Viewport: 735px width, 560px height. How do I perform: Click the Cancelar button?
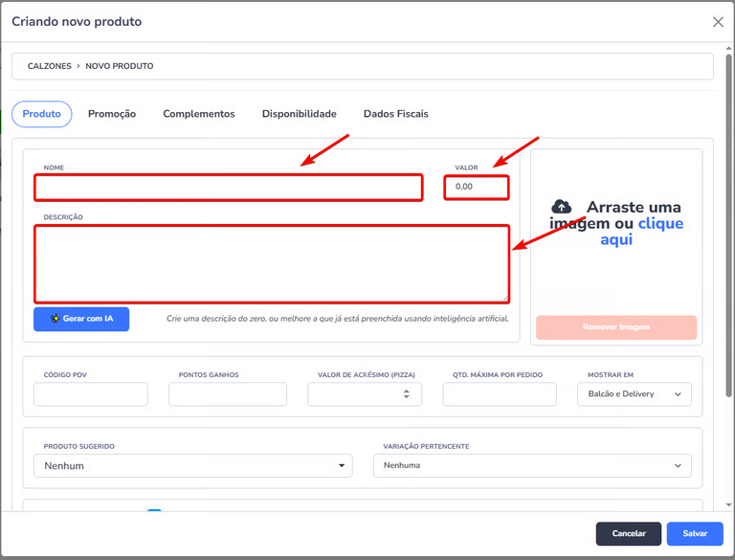pyautogui.click(x=628, y=533)
